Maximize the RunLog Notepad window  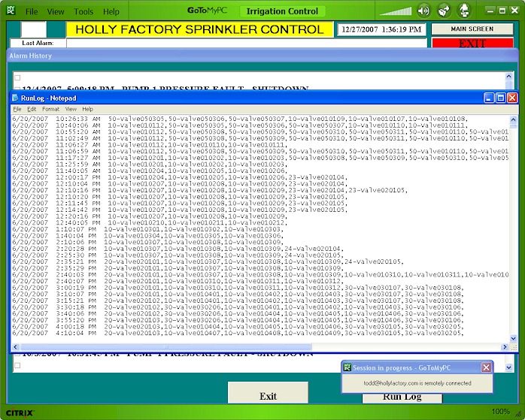pos(501,98)
